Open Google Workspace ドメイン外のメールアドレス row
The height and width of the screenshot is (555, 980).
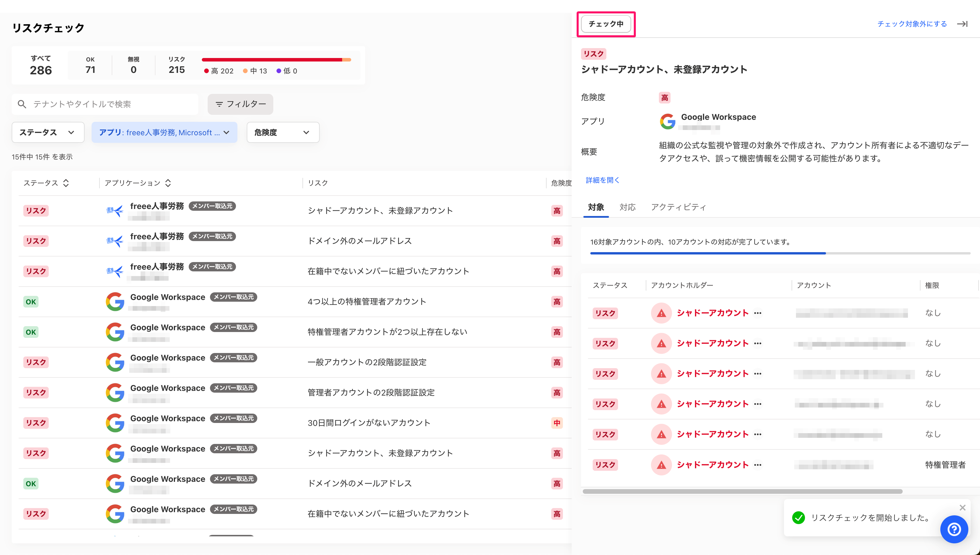(x=295, y=484)
